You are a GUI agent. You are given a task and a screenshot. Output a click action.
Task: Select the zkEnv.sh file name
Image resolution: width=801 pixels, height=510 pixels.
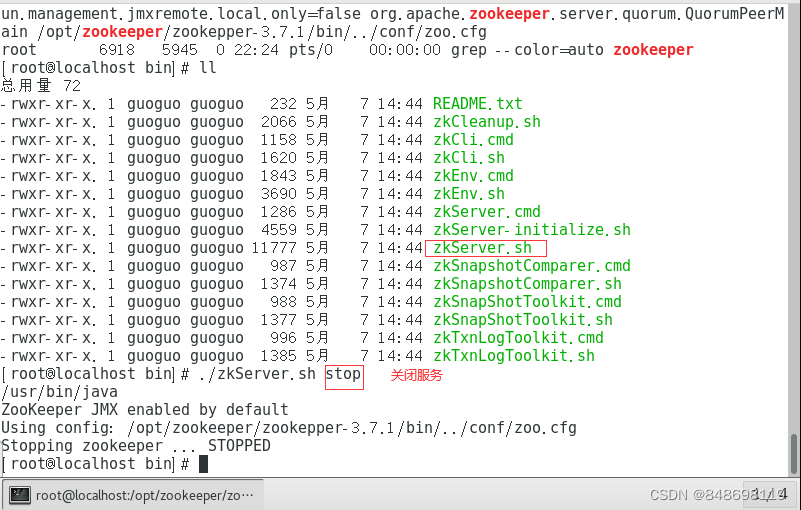[x=469, y=194]
